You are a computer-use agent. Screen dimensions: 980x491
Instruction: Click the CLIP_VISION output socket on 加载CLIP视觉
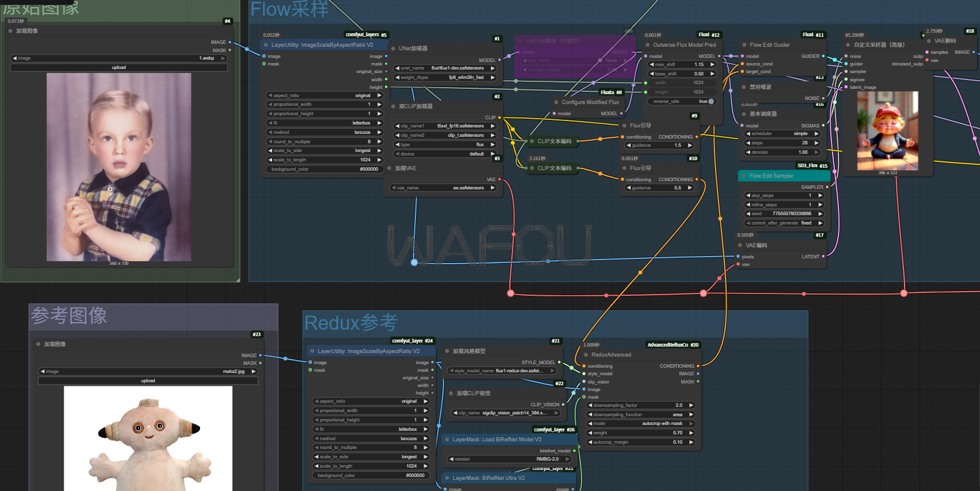(563, 404)
